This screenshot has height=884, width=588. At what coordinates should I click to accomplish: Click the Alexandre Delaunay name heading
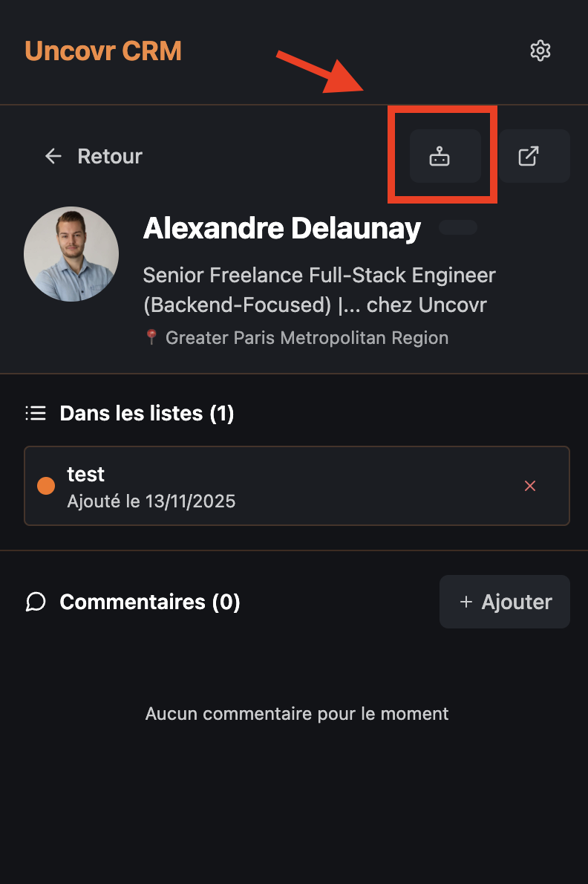(x=282, y=229)
